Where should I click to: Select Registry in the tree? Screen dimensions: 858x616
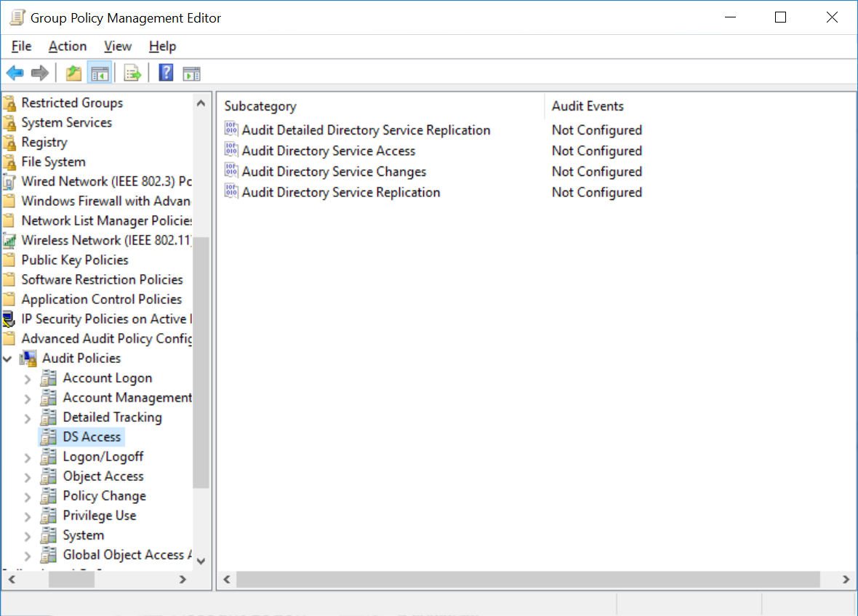click(44, 143)
